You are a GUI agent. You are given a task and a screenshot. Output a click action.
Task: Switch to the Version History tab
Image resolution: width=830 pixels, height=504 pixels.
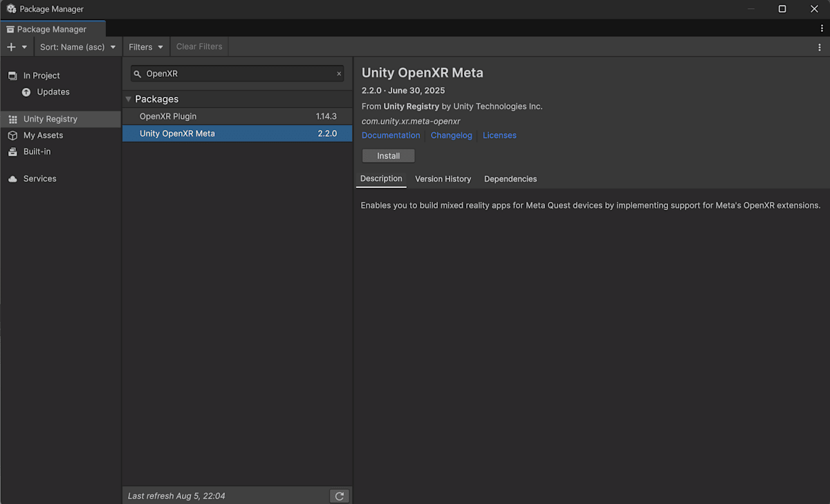[443, 178]
